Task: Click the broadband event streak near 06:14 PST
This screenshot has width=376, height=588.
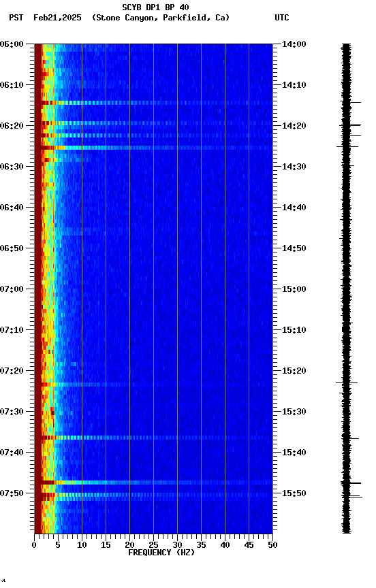Action: (153, 103)
